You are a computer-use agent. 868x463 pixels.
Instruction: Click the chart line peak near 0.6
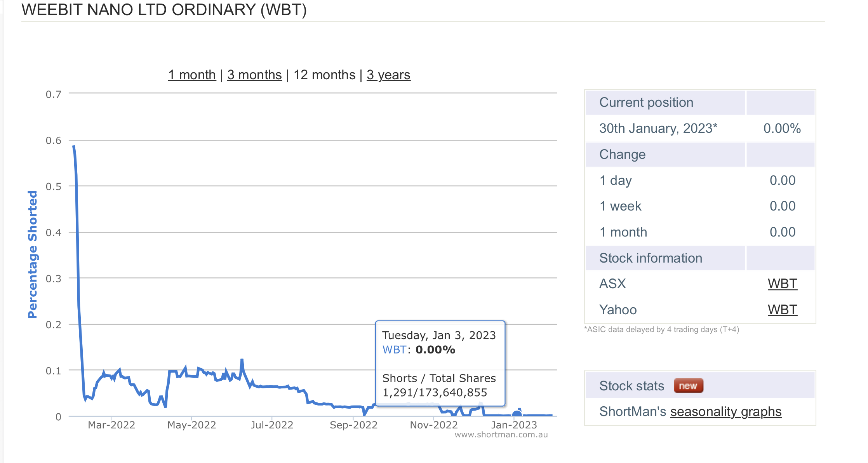[x=74, y=147]
